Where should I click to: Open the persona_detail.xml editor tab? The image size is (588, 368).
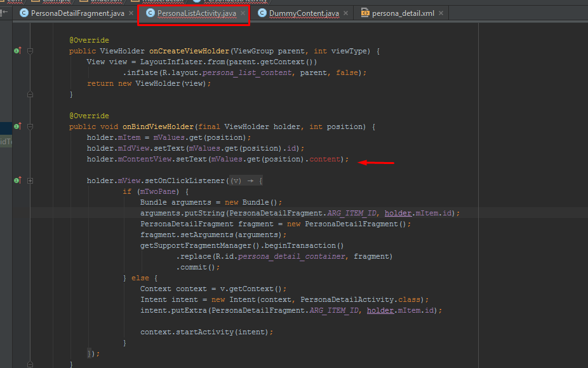point(403,13)
